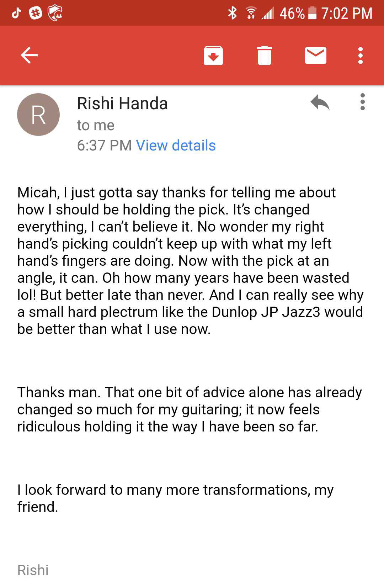Mark the email as unread
This screenshot has height=588, width=384.
point(315,55)
